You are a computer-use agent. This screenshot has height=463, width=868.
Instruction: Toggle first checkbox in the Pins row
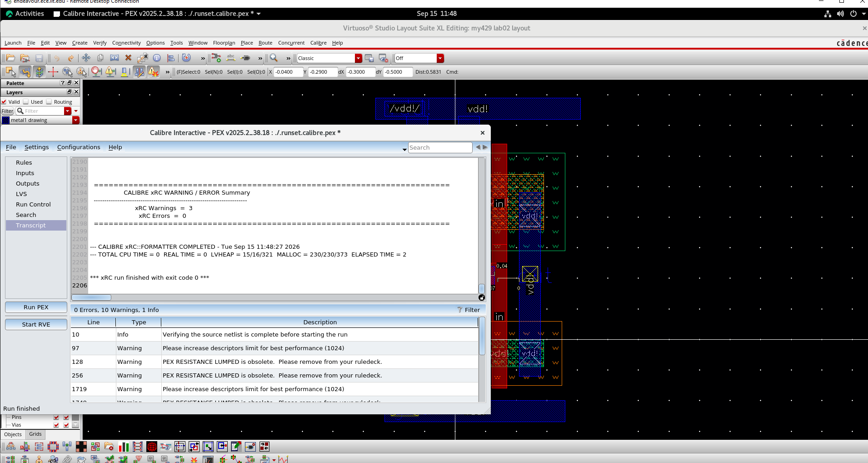coord(56,417)
